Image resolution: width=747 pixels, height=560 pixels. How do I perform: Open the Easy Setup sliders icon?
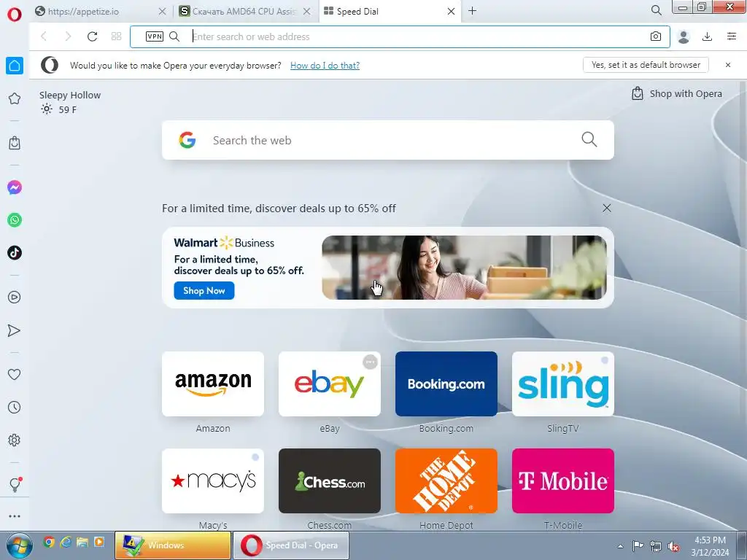pos(732,36)
